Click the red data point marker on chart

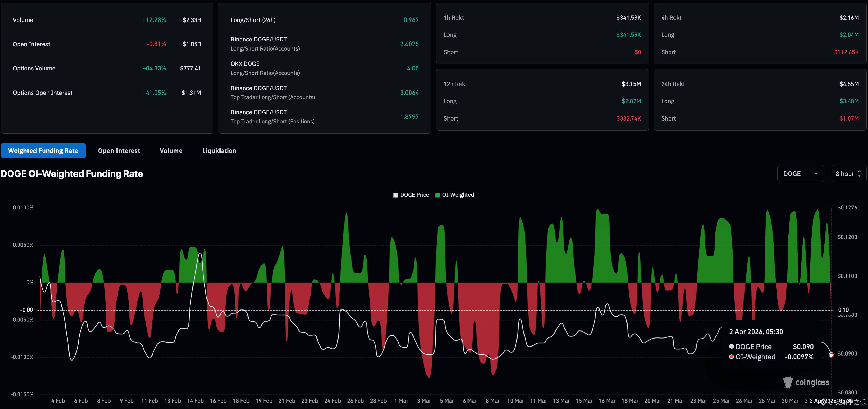coord(831,355)
